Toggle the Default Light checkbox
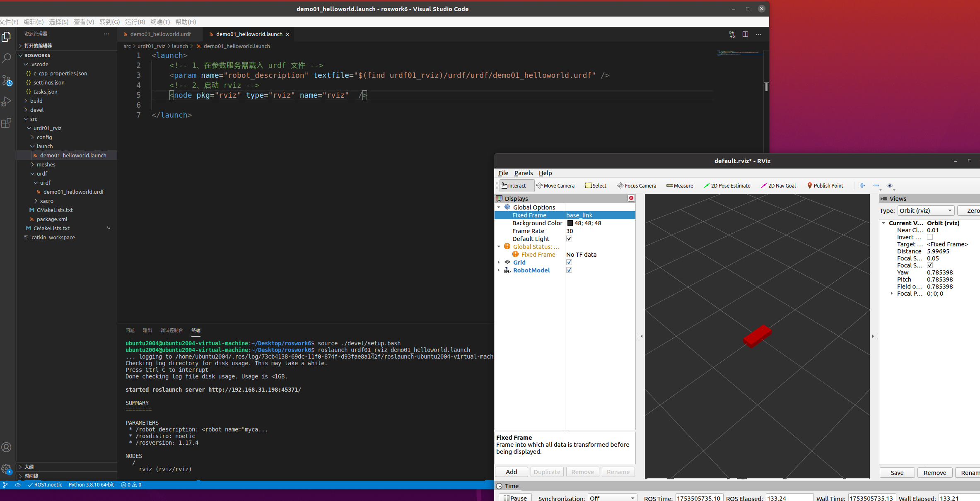This screenshot has width=980, height=501. pyautogui.click(x=569, y=238)
